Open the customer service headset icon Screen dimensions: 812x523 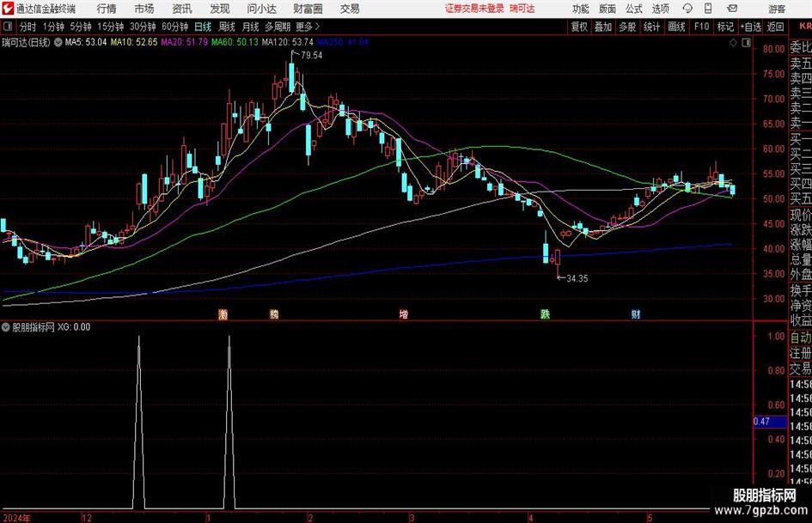coord(687,9)
